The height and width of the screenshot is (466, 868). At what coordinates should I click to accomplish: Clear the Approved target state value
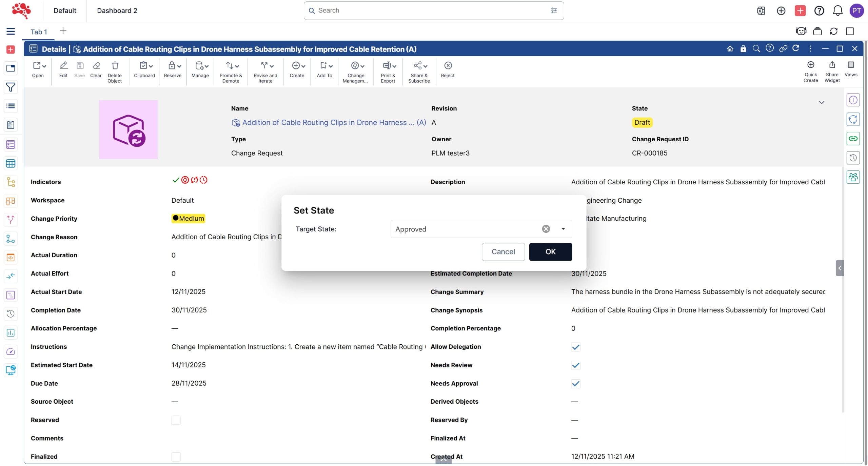point(546,229)
